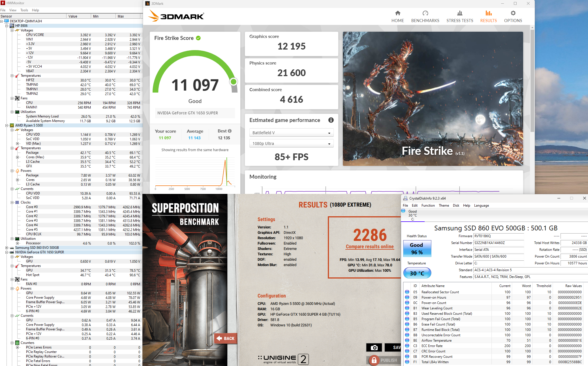Expand the Cores (Max) temperature entry
588x366 pixels.
(x=17, y=157)
